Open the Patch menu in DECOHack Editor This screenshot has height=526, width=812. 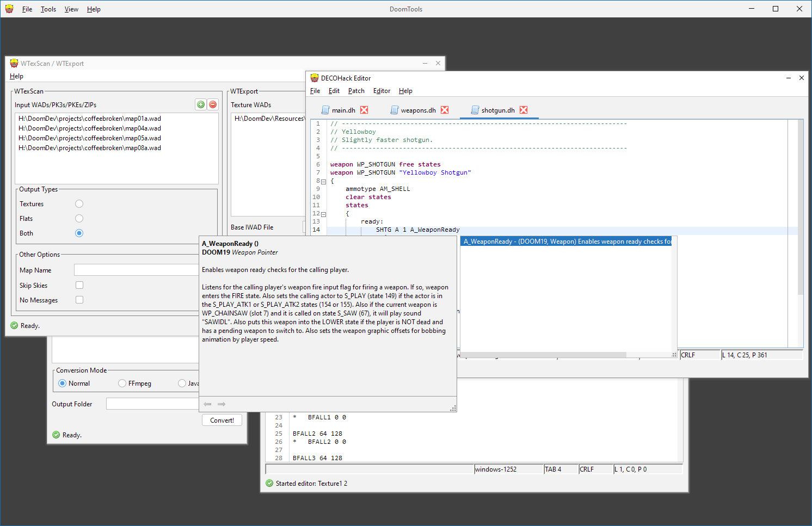click(x=356, y=91)
